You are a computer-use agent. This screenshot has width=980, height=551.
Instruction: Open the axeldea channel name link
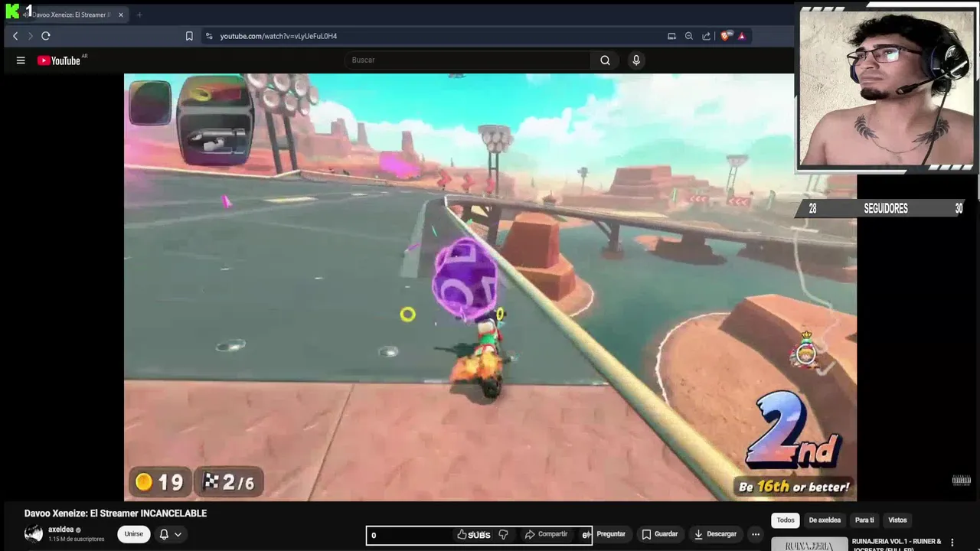[x=61, y=530]
